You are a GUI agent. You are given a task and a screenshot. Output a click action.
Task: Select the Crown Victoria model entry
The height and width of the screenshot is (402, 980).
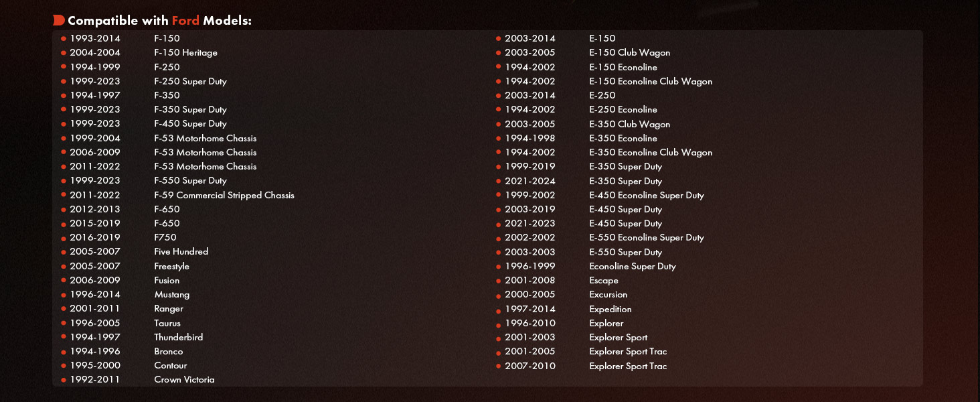[184, 379]
